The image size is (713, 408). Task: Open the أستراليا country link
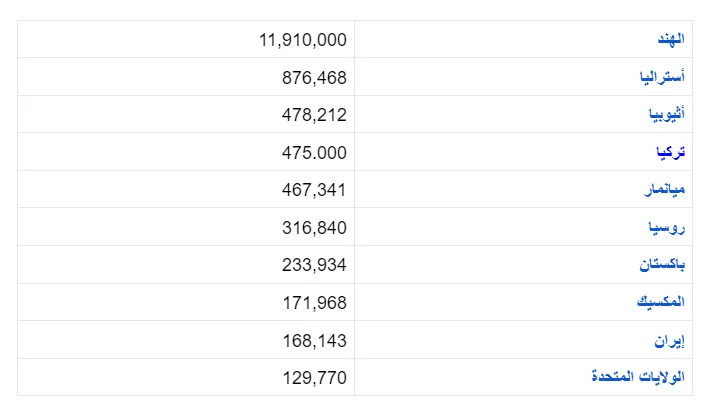click(x=662, y=77)
